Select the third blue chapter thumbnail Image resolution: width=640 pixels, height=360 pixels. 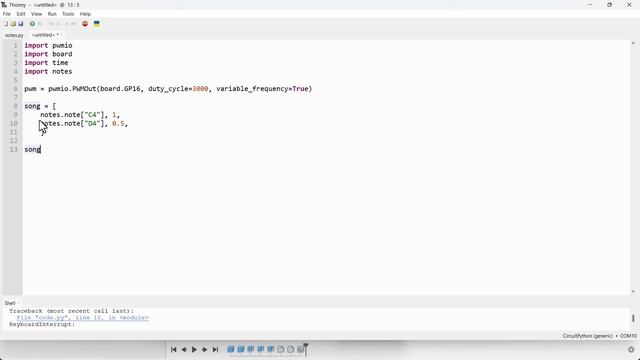[x=251, y=349]
